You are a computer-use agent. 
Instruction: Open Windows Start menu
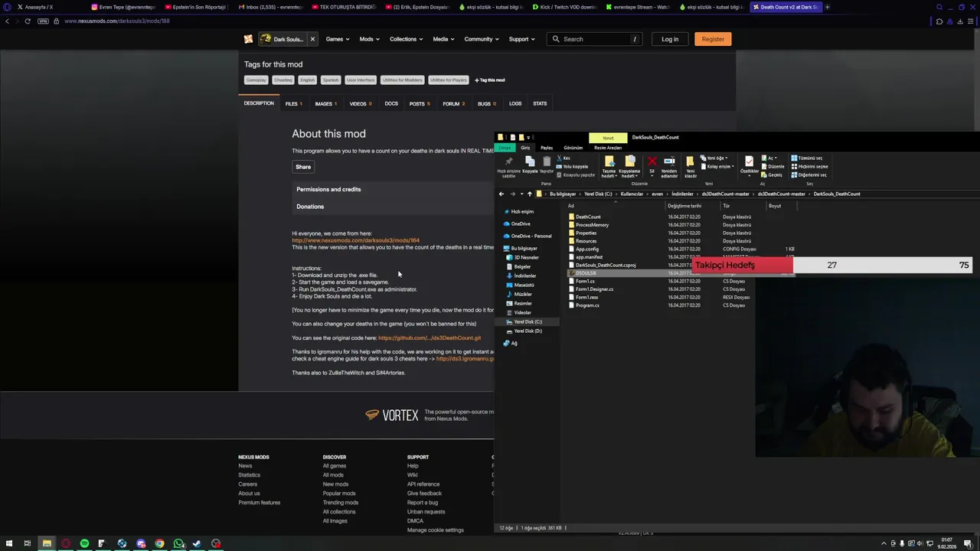8,543
